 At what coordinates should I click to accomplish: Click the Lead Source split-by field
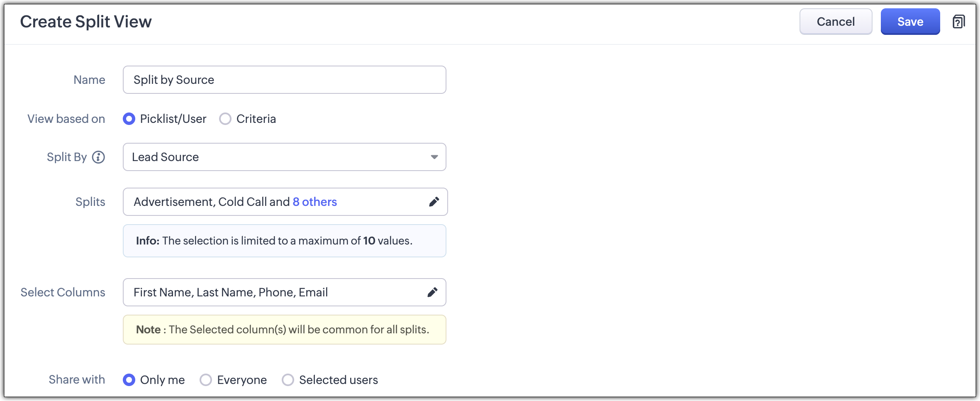coord(274,157)
